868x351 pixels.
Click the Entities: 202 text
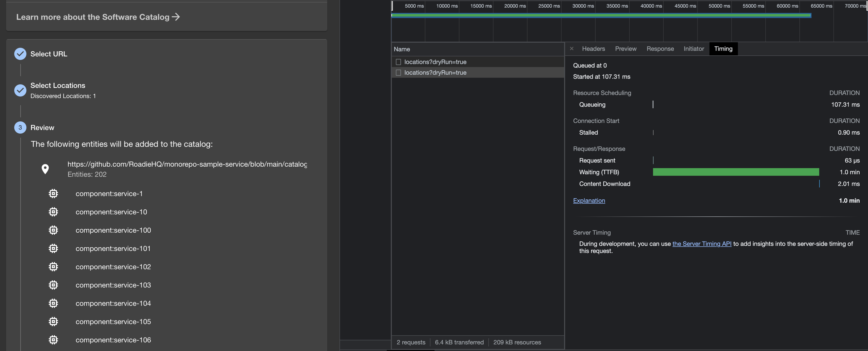tap(87, 174)
